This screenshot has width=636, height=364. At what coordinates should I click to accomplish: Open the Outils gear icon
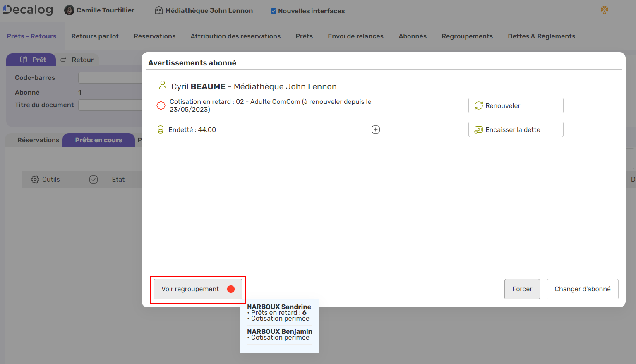click(x=35, y=180)
